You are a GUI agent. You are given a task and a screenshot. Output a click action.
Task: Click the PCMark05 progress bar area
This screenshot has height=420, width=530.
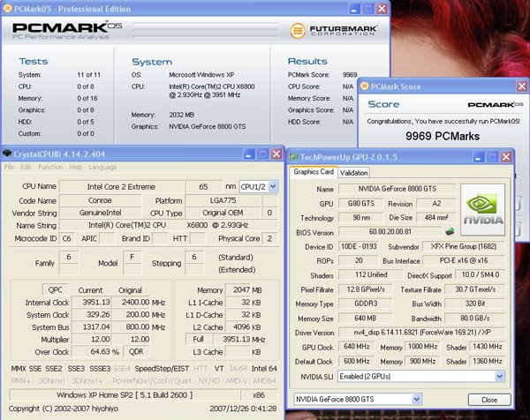coord(206,30)
